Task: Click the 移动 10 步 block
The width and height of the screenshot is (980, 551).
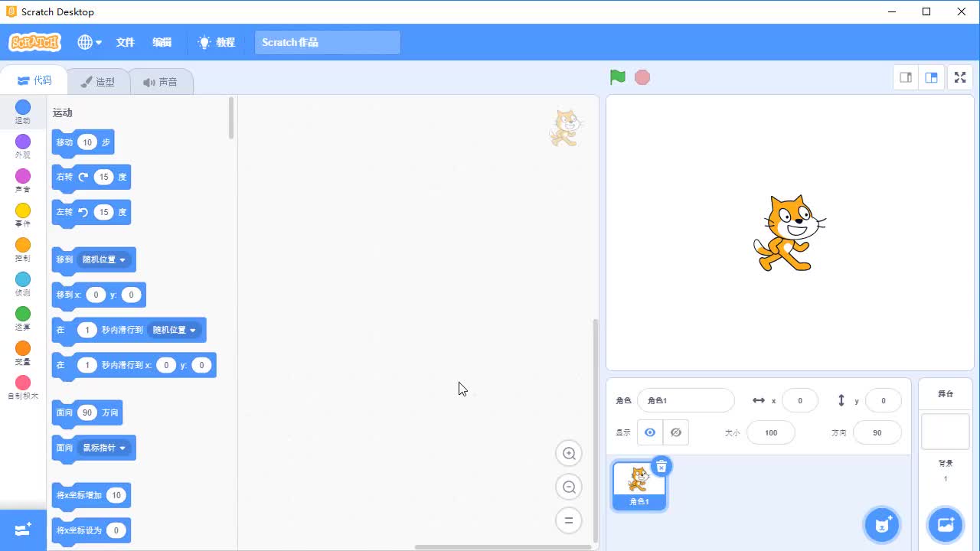Action: click(x=83, y=142)
